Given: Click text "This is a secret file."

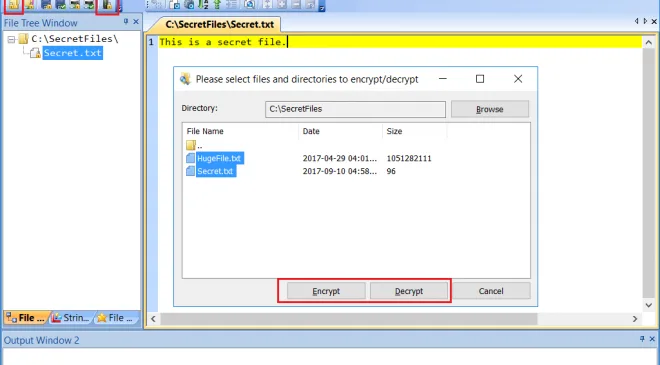Looking at the screenshot, I should pyautogui.click(x=223, y=42).
